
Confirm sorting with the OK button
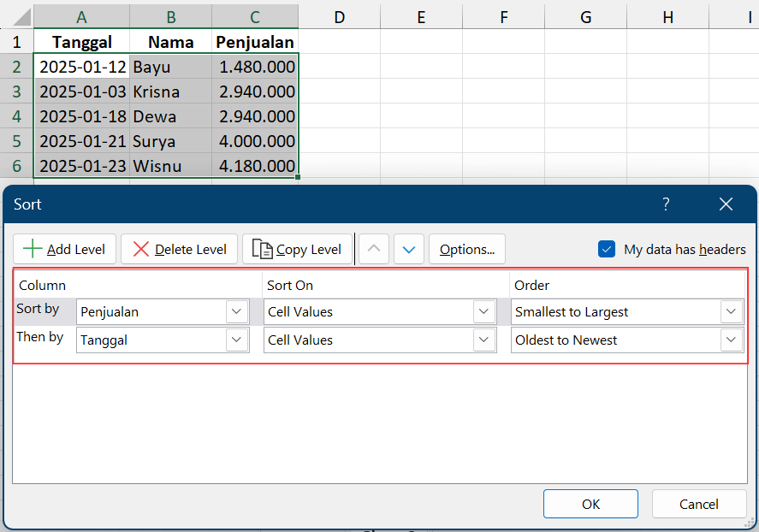coord(590,504)
